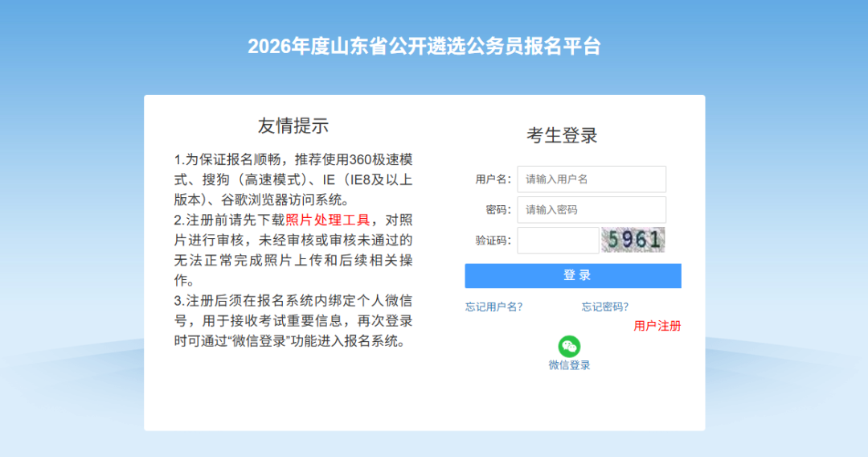868x457 pixels.
Task: Click the 2026年度山东省公开遴选公务员报名平台 title
Action: pos(424,46)
